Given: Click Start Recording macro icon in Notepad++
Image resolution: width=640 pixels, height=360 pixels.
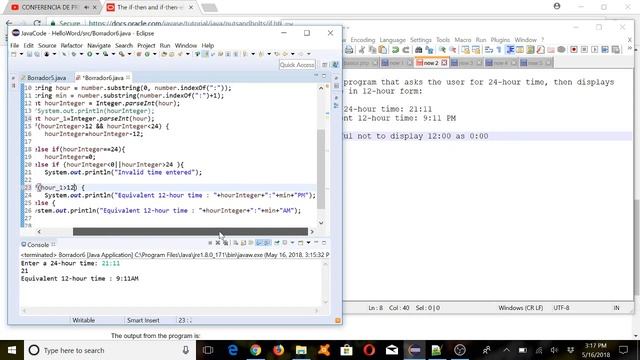Looking at the screenshot, I should pyautogui.click(x=574, y=50).
